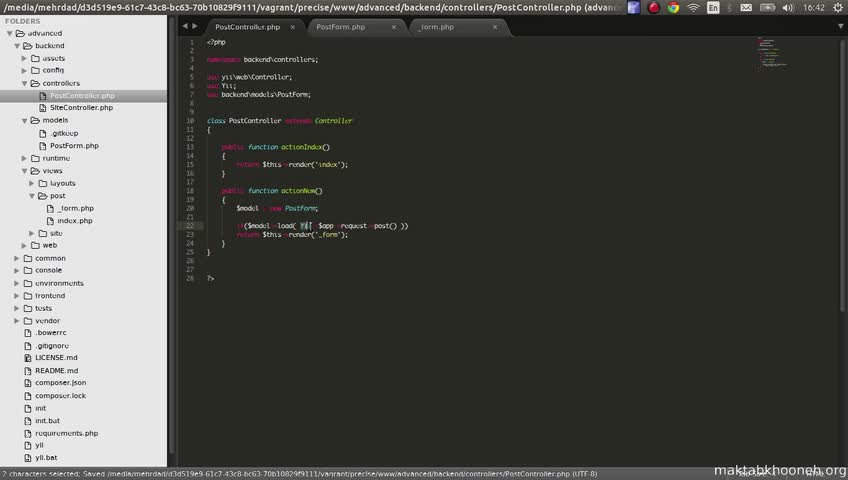This screenshot has height=480, width=848.
Task: Open the system settings gear menu
Action: 838,8
